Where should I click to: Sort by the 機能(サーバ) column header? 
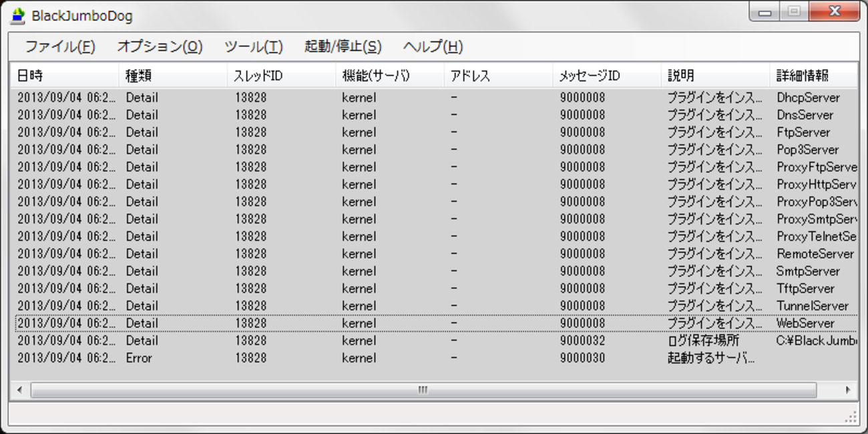[x=391, y=75]
